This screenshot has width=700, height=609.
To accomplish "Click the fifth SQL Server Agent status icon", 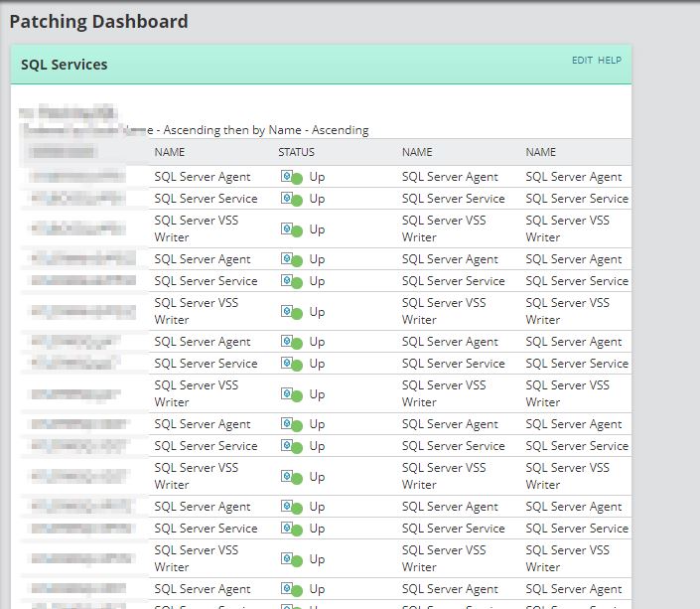I will pyautogui.click(x=292, y=507).
